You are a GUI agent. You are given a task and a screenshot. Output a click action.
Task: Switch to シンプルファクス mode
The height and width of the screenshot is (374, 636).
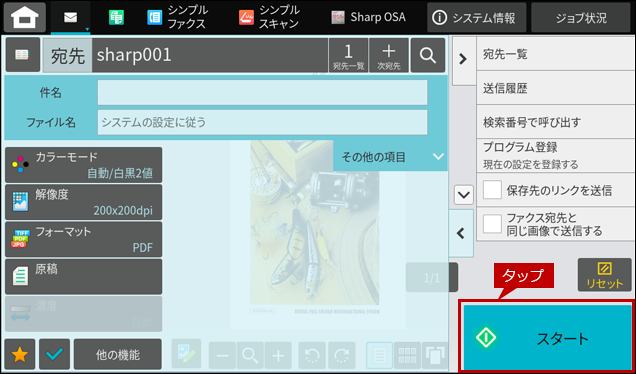pos(178,17)
